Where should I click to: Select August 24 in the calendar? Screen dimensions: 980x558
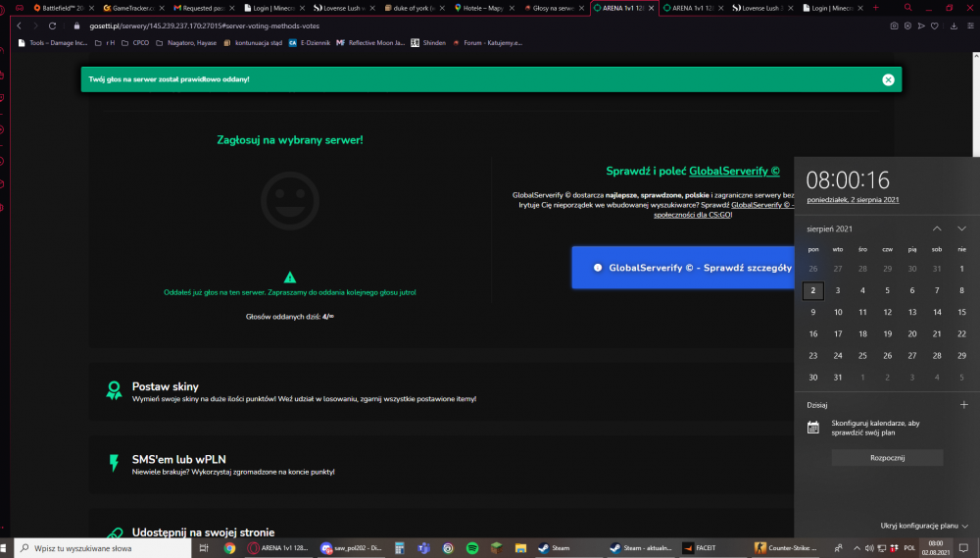(838, 355)
